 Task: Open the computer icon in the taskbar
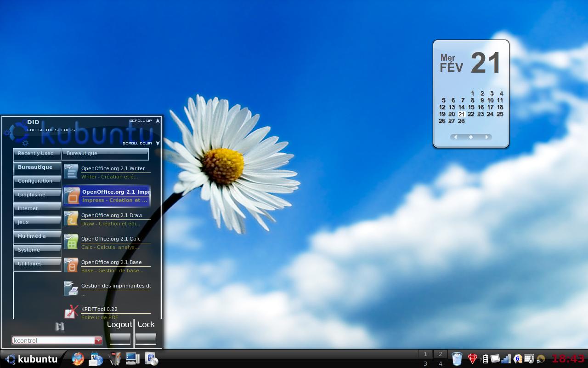(x=132, y=359)
